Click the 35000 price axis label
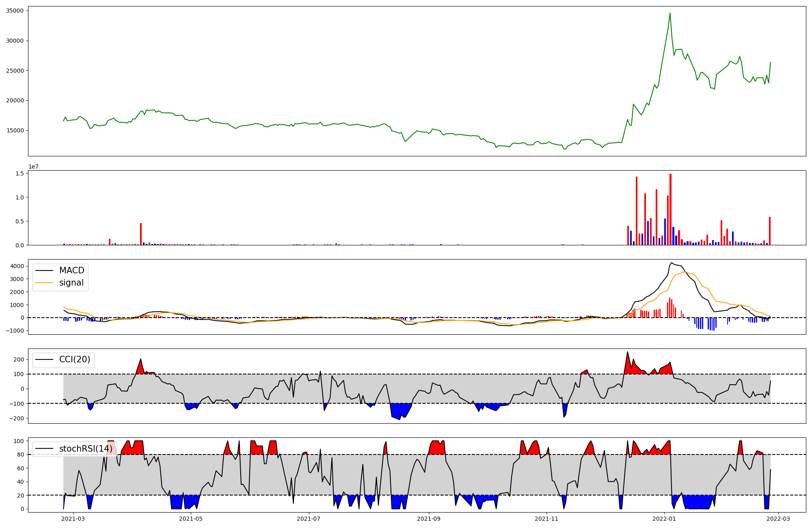Image resolution: width=812 pixels, height=528 pixels. click(x=15, y=11)
